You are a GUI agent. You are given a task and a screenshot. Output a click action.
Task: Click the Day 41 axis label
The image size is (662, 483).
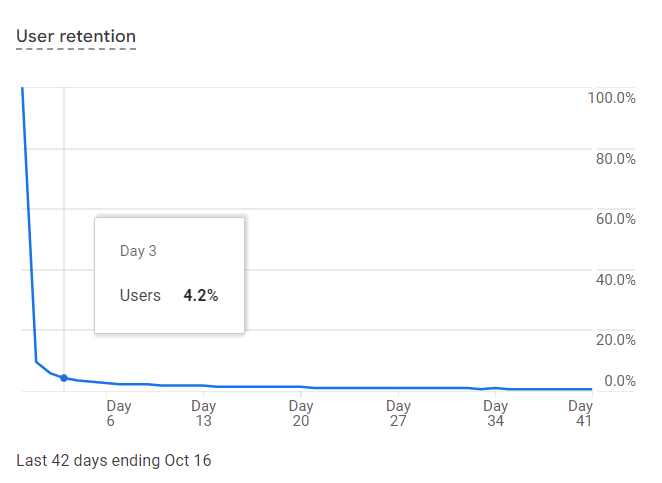click(x=581, y=413)
